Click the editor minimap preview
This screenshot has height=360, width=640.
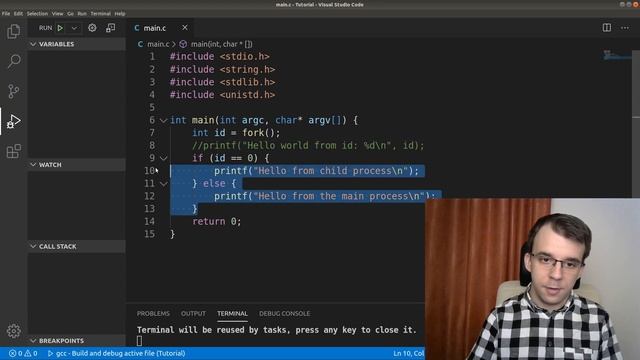click(616, 55)
